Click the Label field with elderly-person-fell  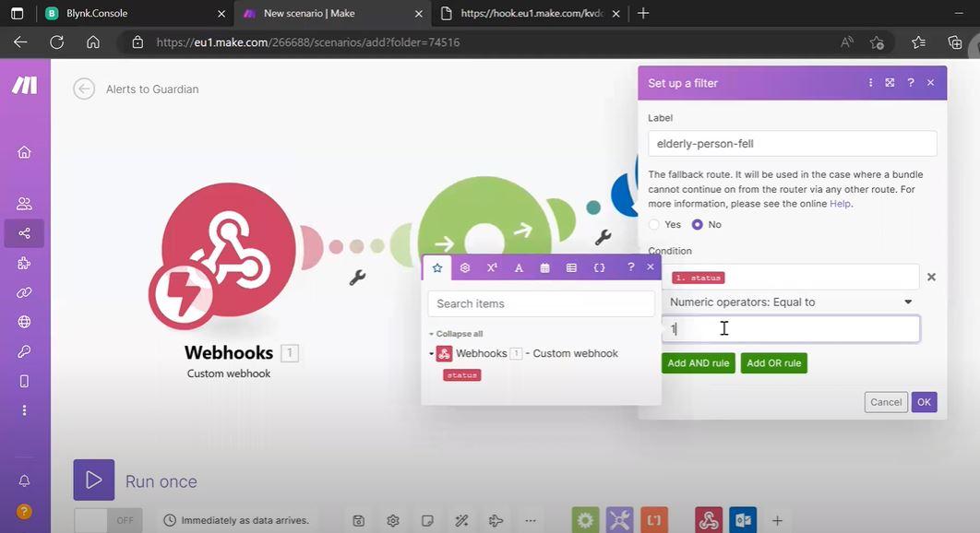pos(792,144)
